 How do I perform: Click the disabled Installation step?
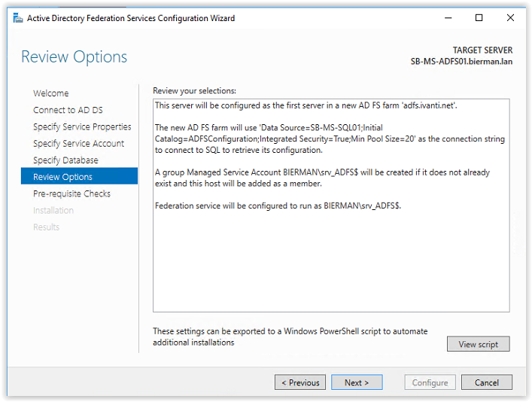click(x=53, y=210)
